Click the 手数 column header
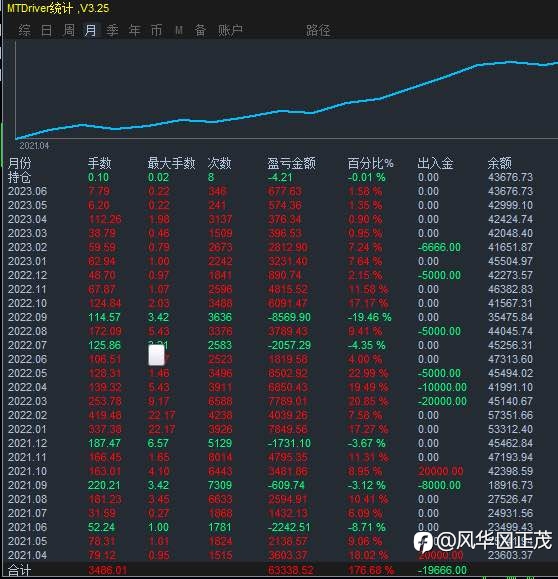The width and height of the screenshot is (558, 579). pyautogui.click(x=100, y=163)
